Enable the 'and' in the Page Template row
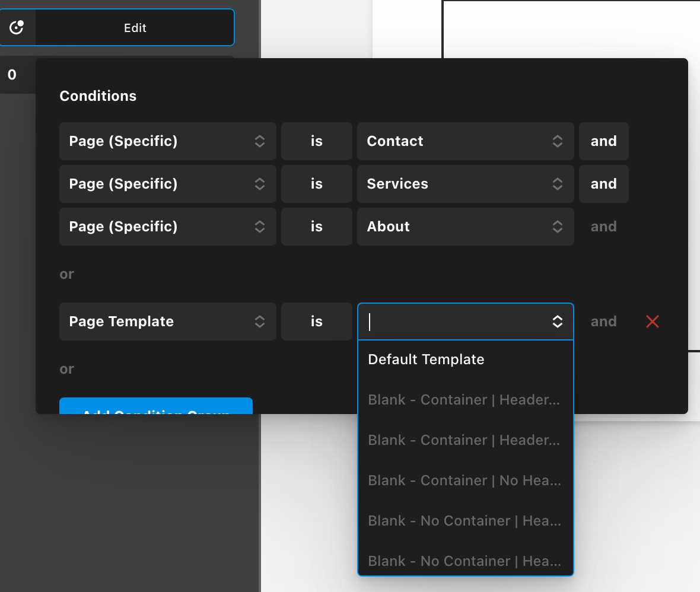The width and height of the screenshot is (700, 592). tap(603, 322)
